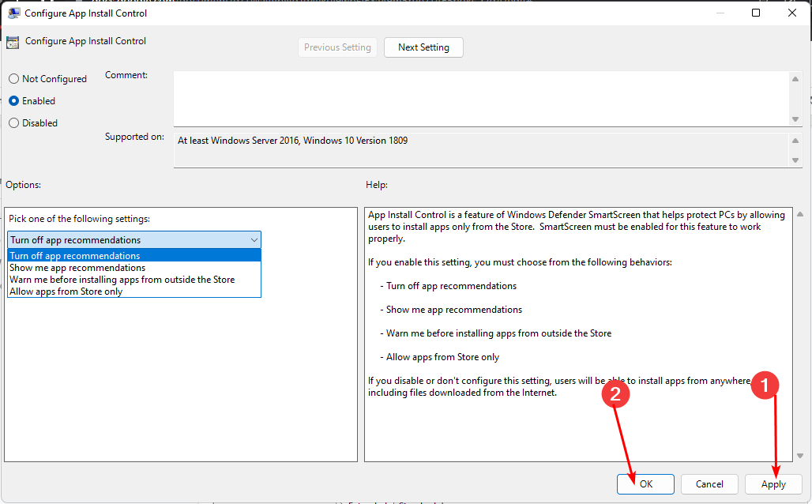
Task: Click the policy setting icon beside heading
Action: [x=13, y=43]
